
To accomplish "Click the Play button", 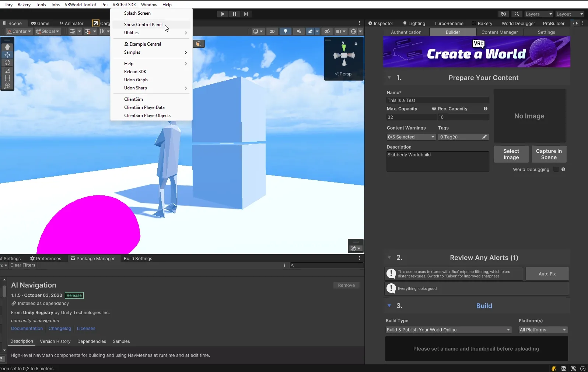I will [x=223, y=14].
